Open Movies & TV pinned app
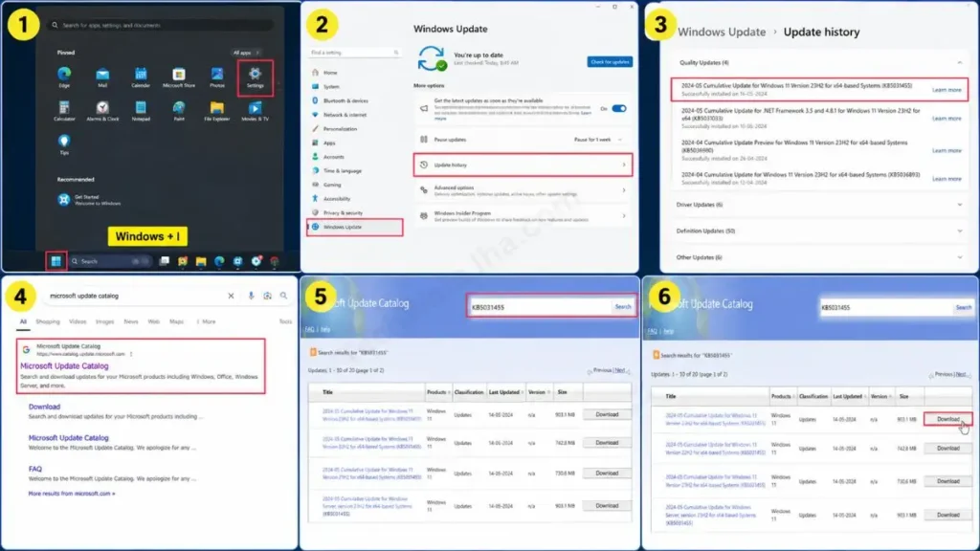This screenshot has width=980, height=551. (x=255, y=111)
